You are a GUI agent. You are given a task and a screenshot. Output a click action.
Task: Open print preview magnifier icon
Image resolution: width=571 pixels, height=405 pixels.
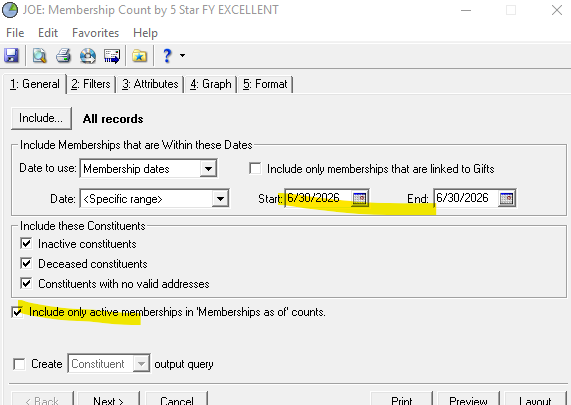(39, 56)
